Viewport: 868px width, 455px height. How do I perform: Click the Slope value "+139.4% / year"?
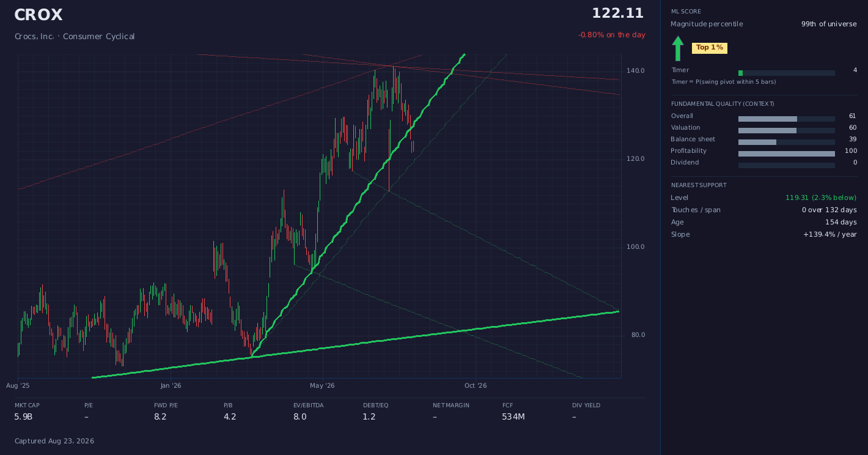coord(830,235)
